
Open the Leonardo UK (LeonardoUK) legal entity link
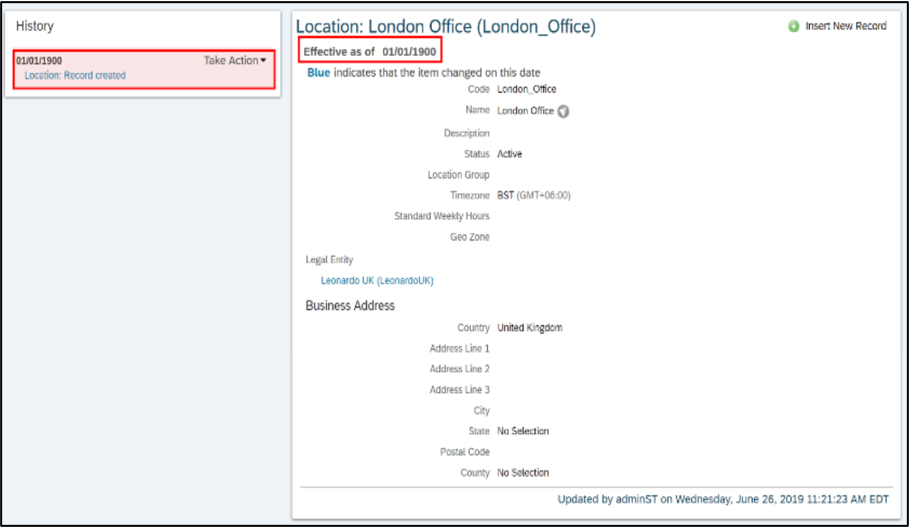(377, 281)
